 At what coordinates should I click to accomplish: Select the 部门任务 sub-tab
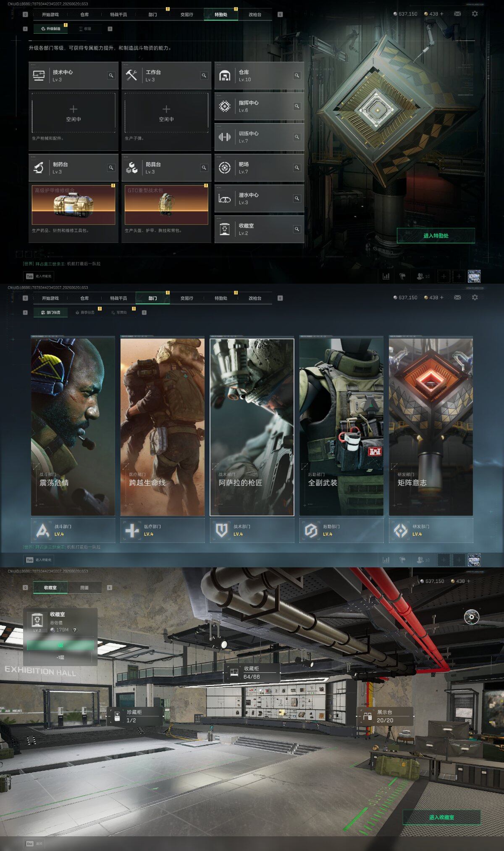tap(50, 313)
